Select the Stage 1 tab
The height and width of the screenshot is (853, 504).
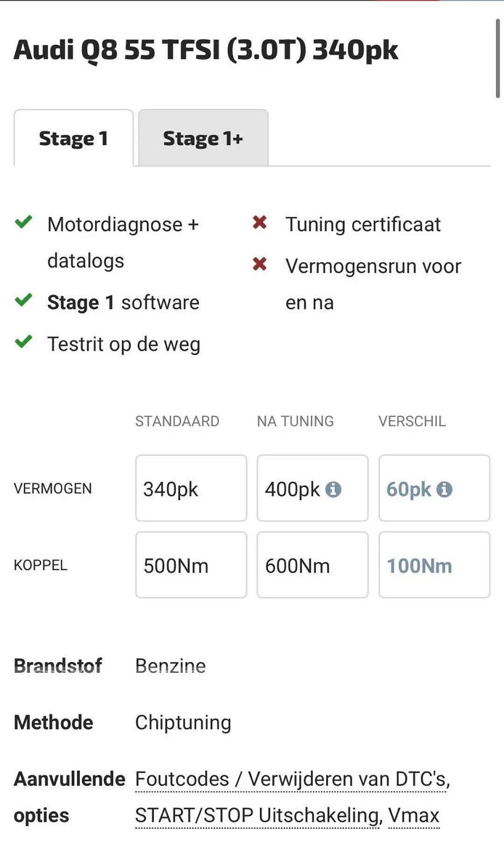(74, 138)
